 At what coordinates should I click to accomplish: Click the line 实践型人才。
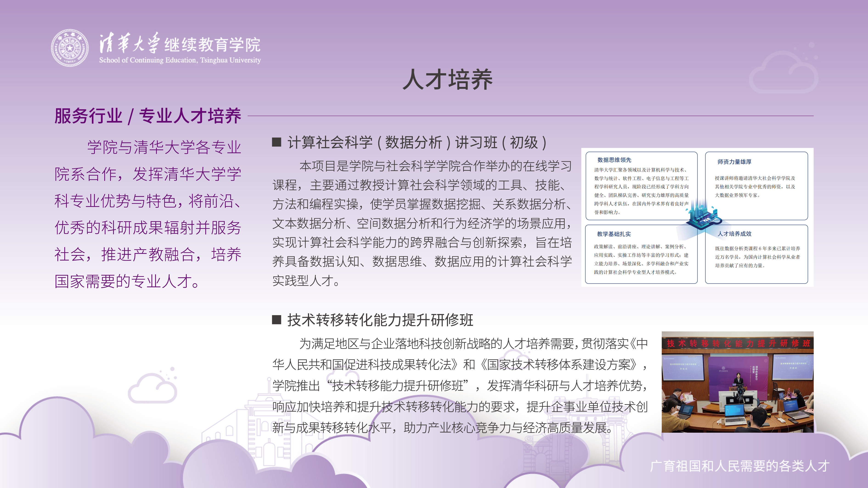pos(306,280)
